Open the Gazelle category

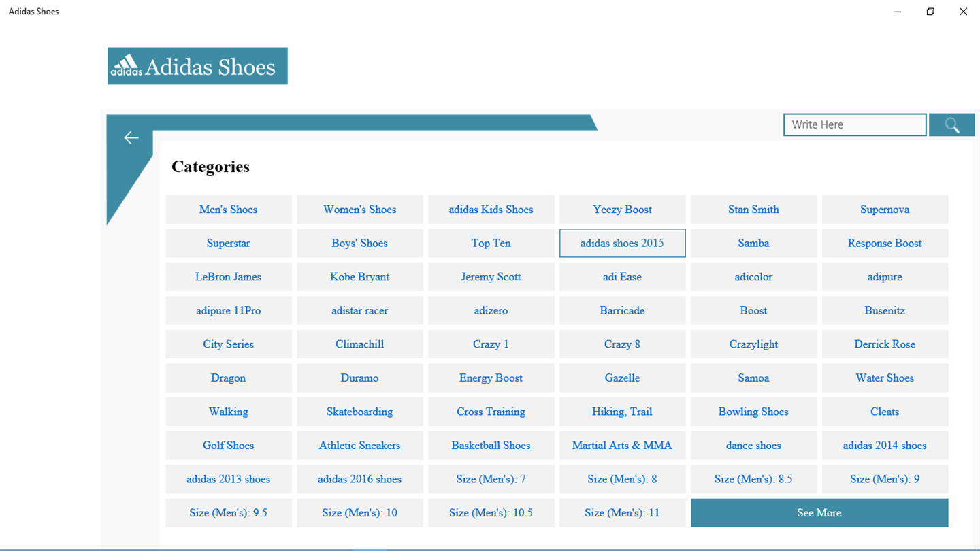point(623,378)
